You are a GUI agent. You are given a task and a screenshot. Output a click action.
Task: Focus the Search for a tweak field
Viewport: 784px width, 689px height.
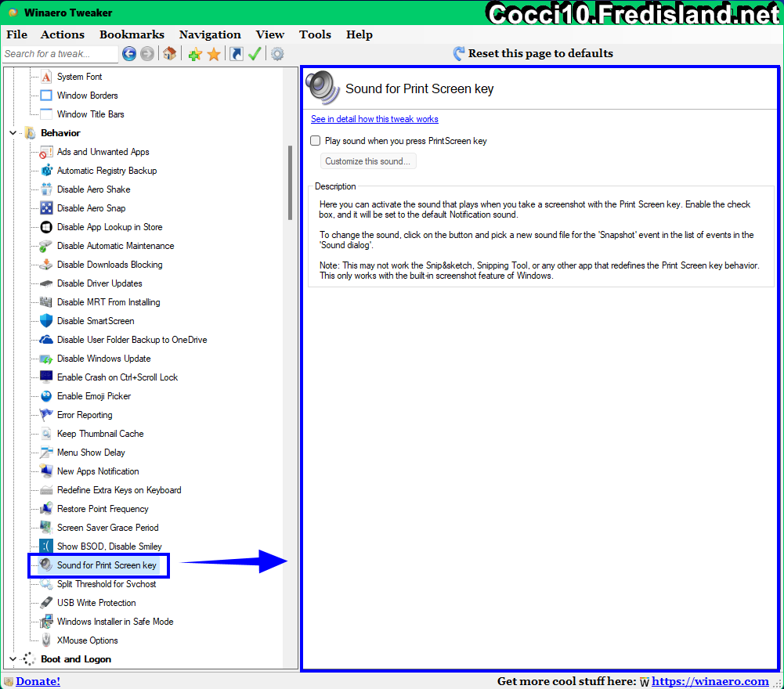click(60, 53)
